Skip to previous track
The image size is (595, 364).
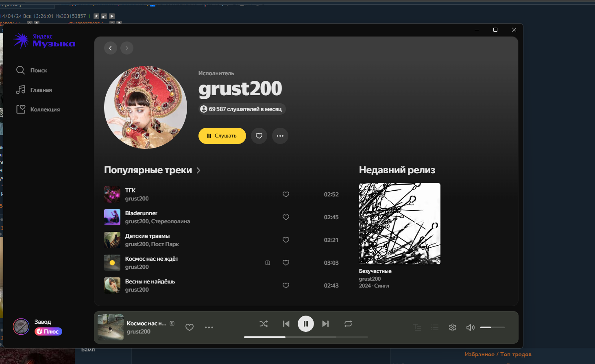tap(286, 324)
